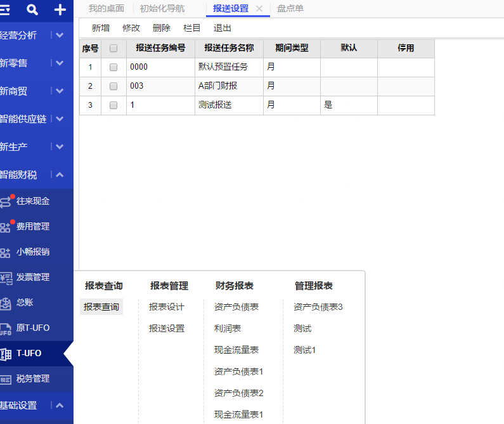The height and width of the screenshot is (424, 504).
Task: Click the 003 task number cell
Action: 161,86
